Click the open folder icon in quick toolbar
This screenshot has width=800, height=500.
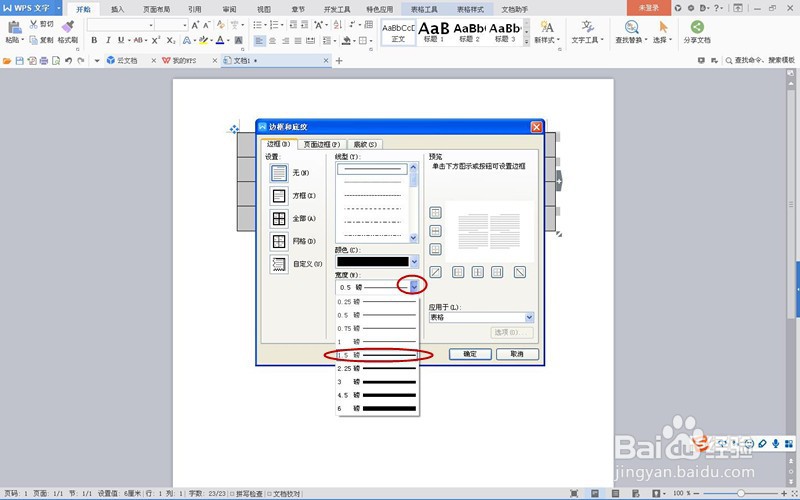7,61
